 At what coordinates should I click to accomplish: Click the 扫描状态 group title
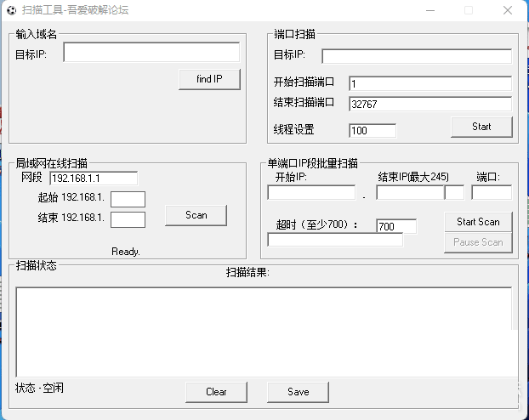[36, 265]
